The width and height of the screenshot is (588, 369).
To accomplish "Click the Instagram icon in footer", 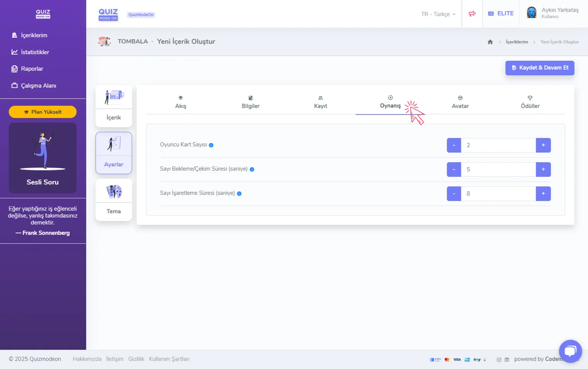I will click(499, 360).
